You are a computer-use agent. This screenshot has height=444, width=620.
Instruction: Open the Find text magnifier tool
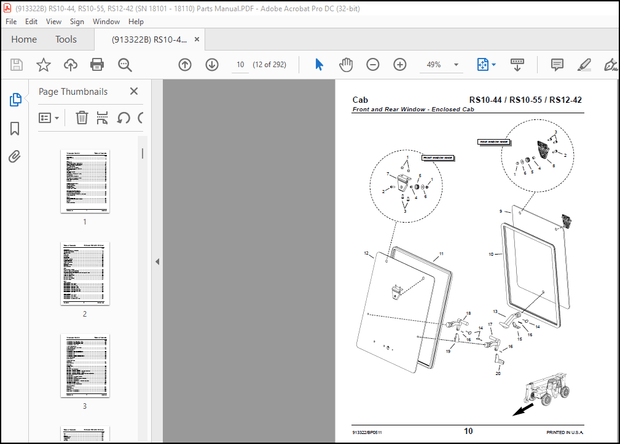125,64
